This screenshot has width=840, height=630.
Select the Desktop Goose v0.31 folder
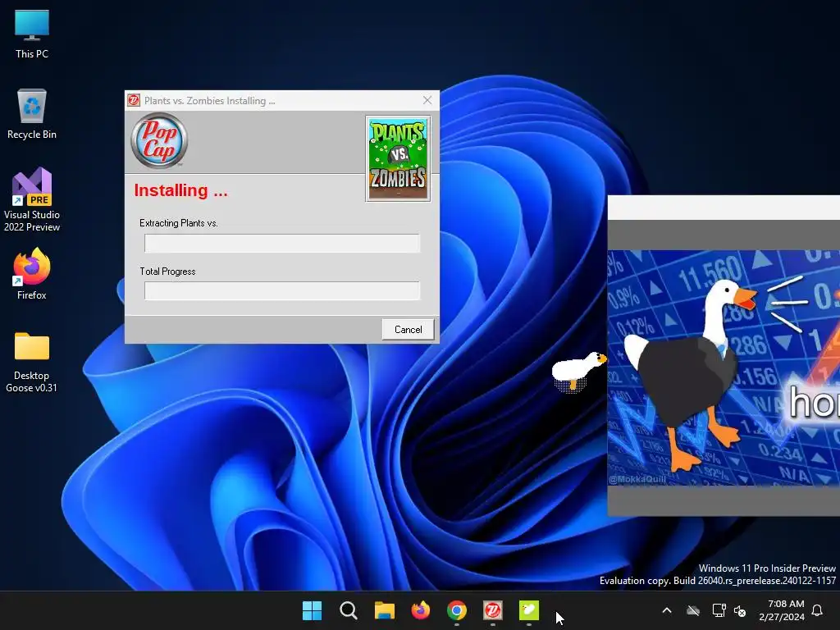[32, 362]
